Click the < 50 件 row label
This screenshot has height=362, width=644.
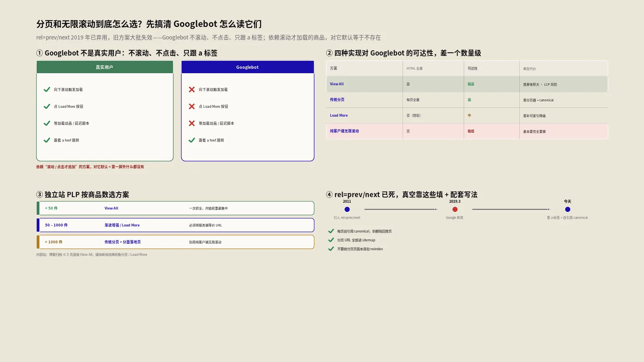click(x=51, y=208)
